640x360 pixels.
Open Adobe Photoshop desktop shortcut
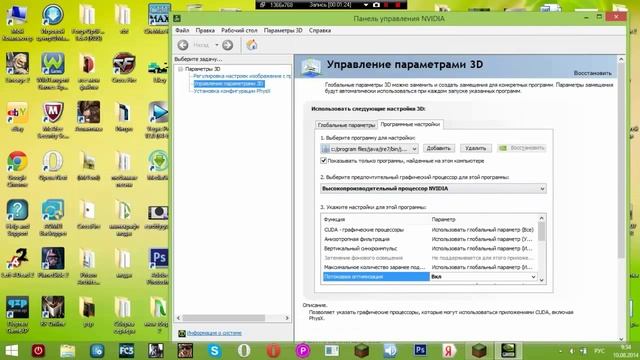coord(159,266)
